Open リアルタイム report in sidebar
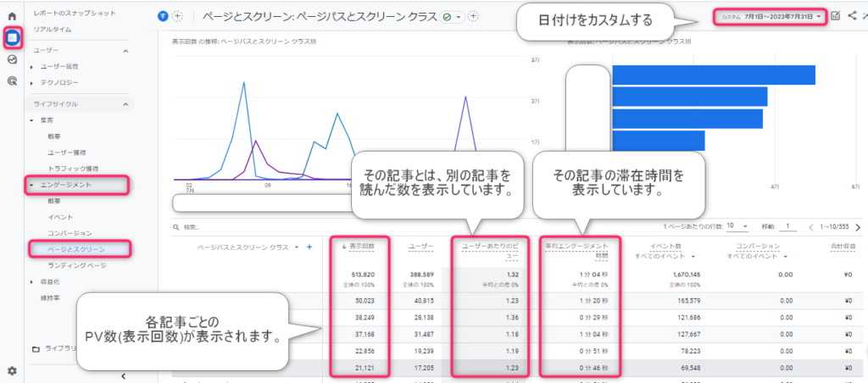868x383 pixels. 51,29
